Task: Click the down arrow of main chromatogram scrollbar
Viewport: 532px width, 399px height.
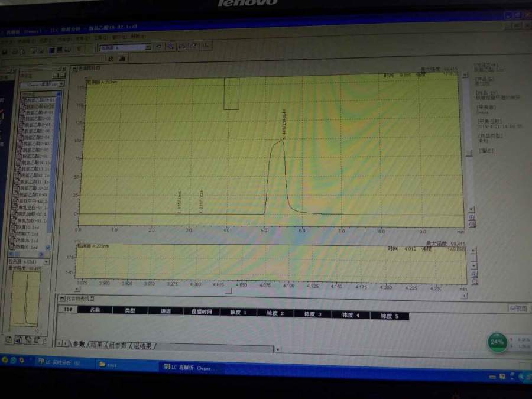Action: (471, 209)
